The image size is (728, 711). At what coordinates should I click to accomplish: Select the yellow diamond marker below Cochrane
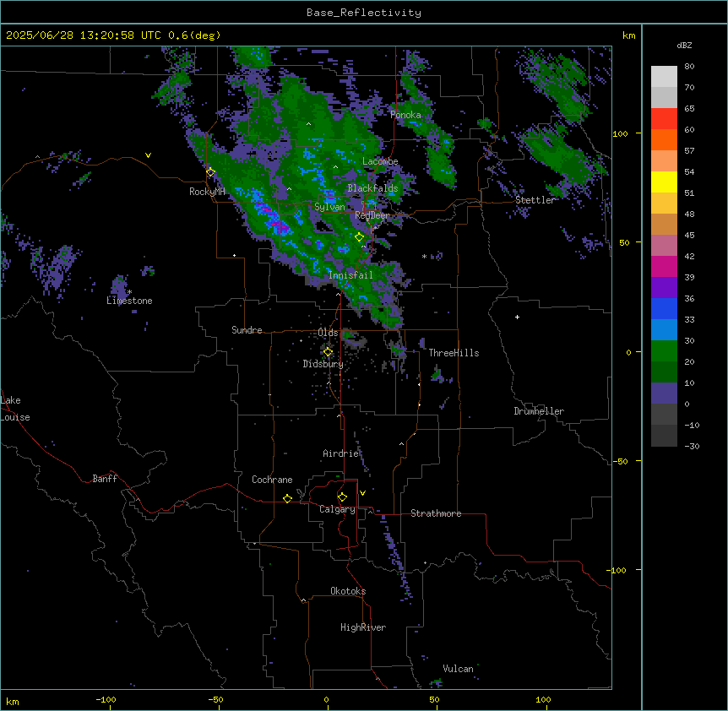tap(287, 498)
